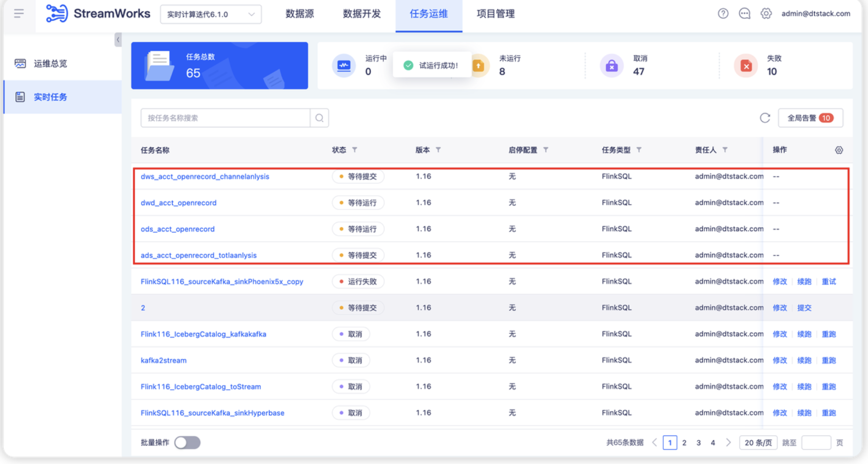
Task: Click the 未运行 status icon
Action: pyautogui.click(x=479, y=65)
